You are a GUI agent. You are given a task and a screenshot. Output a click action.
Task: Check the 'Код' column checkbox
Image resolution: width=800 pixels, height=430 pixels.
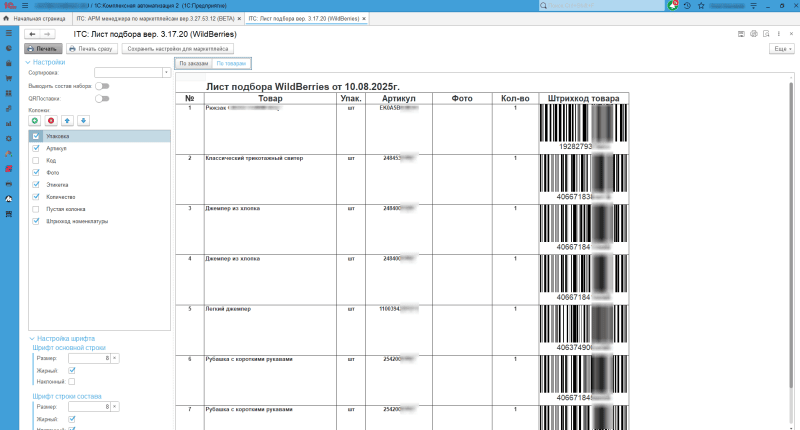click(x=36, y=160)
